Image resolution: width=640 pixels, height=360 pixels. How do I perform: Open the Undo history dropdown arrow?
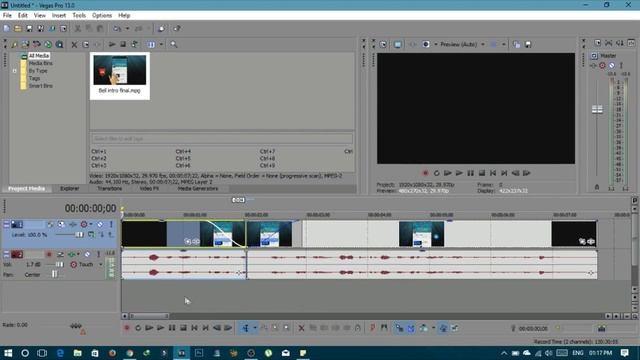click(127, 29)
